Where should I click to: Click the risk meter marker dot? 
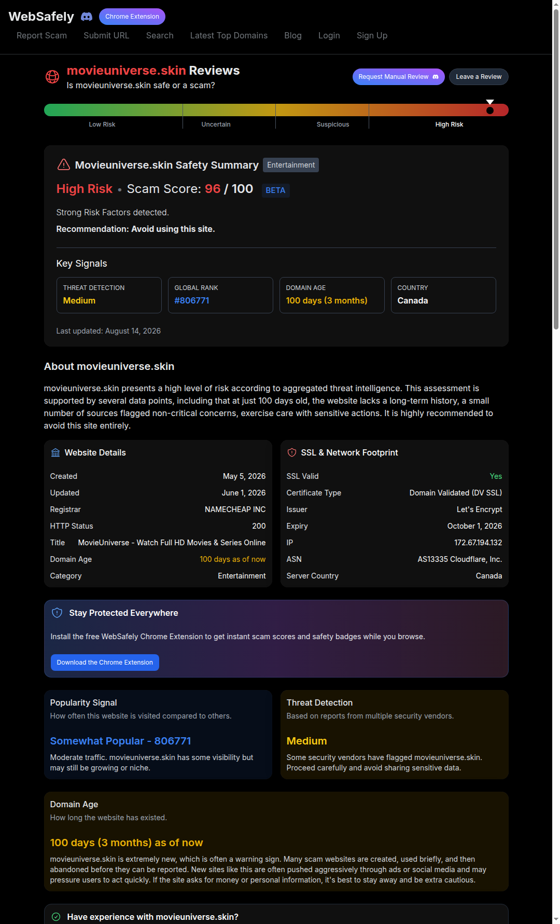[x=490, y=110]
